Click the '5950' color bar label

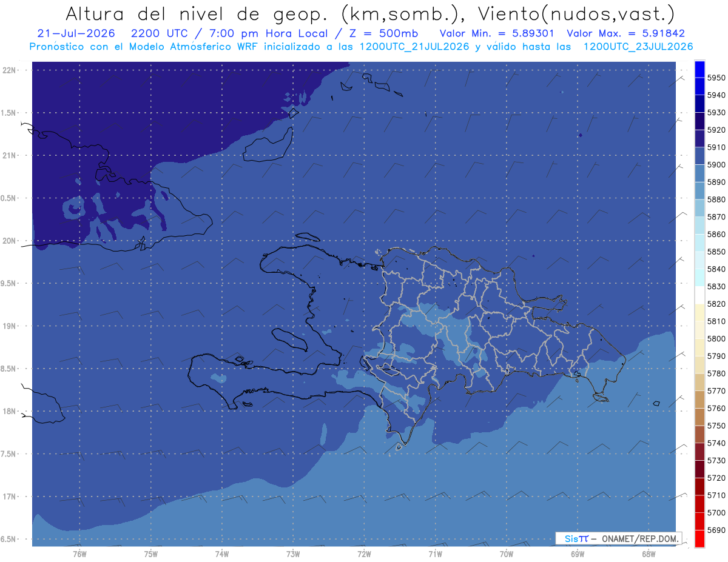click(x=716, y=78)
